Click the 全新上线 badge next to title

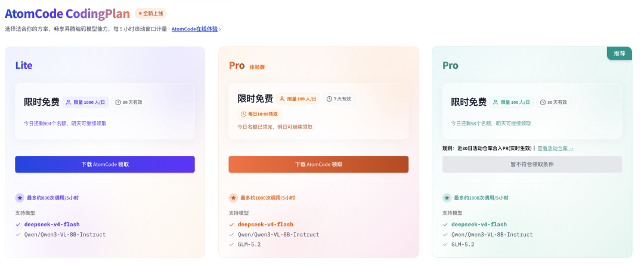tap(151, 14)
